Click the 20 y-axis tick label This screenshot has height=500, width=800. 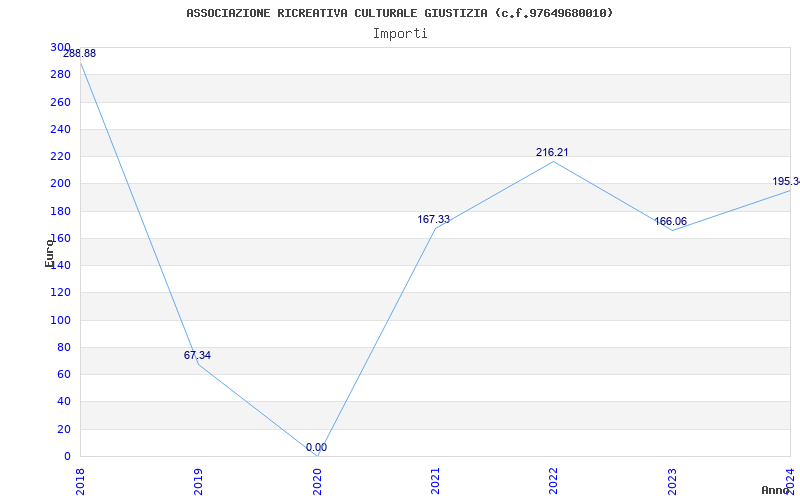point(63,430)
